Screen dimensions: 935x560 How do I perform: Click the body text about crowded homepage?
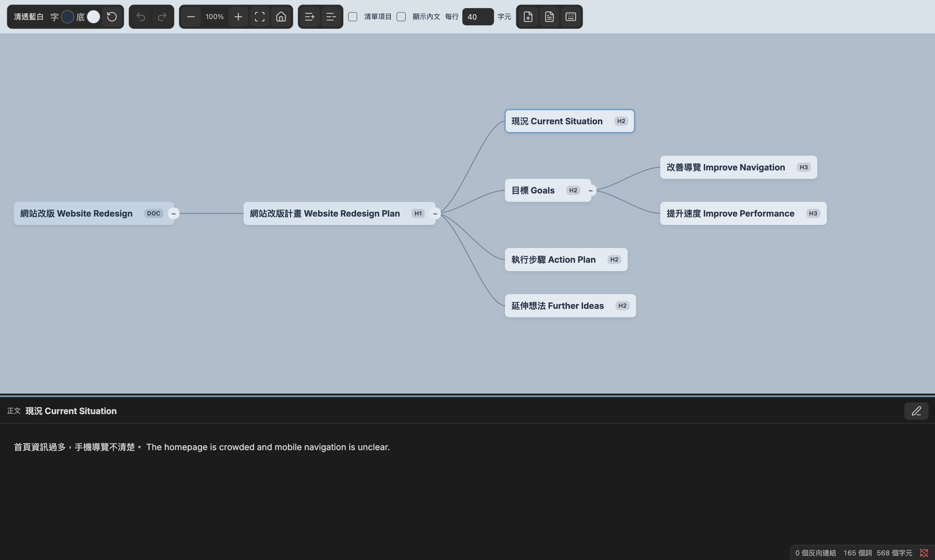tap(202, 447)
